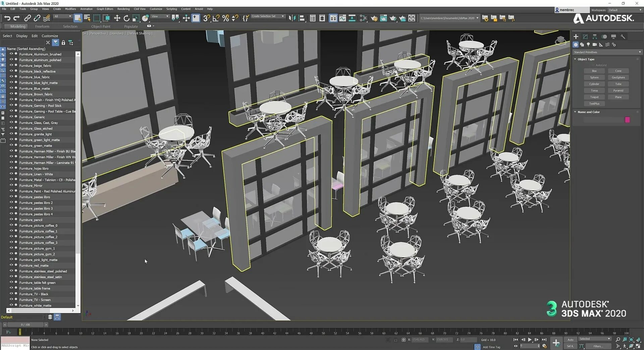Toggle the Angle Snap icon
This screenshot has width=644, height=350.
click(x=216, y=18)
